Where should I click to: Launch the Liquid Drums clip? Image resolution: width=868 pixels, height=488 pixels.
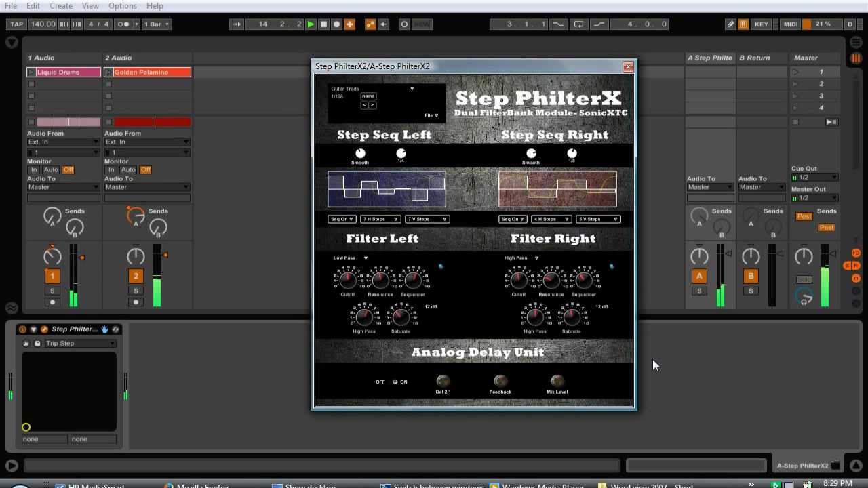click(x=31, y=73)
